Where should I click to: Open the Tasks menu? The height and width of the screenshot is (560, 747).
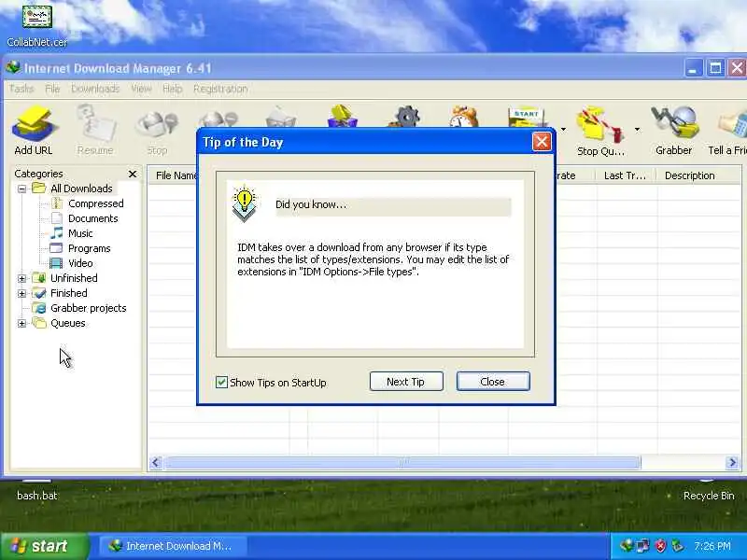[x=21, y=89]
